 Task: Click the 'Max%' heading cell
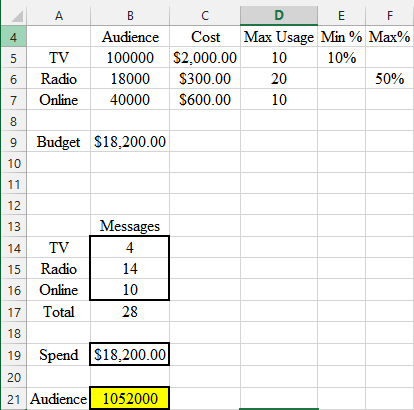click(390, 37)
